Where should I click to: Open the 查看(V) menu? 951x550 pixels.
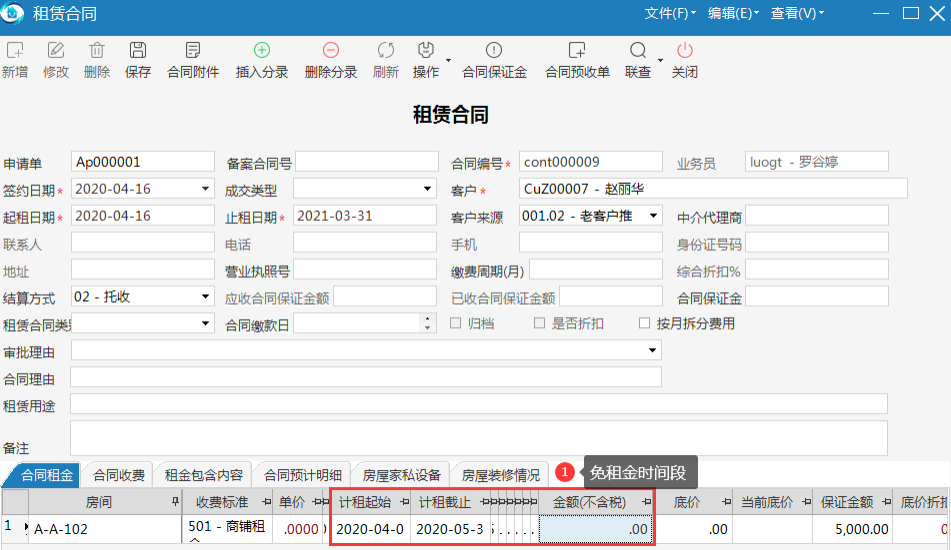pos(796,13)
